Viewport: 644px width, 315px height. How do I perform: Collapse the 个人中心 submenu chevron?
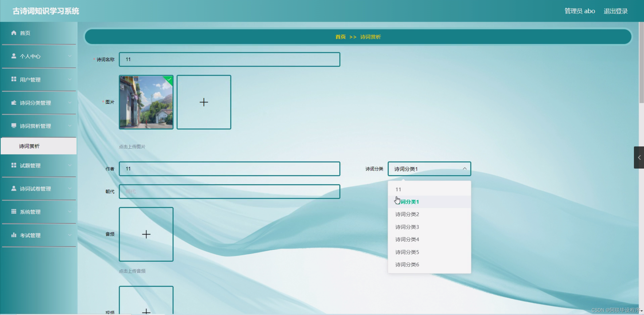pyautogui.click(x=70, y=56)
